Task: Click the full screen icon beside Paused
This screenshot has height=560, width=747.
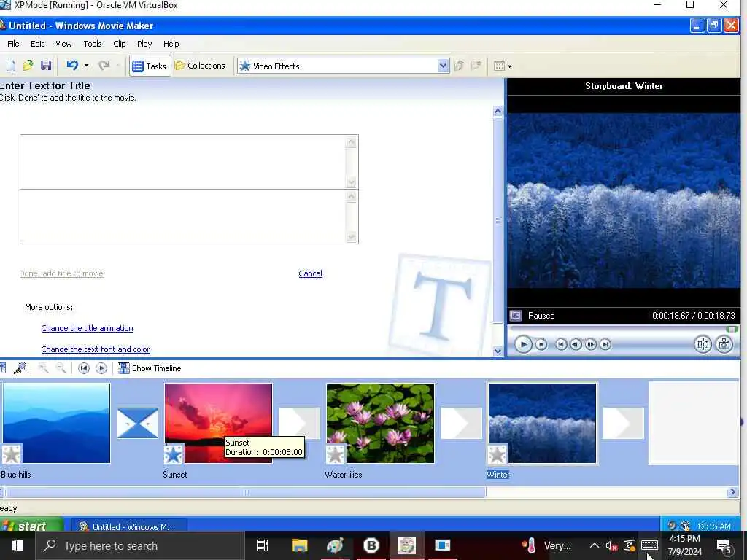Action: [x=516, y=316]
